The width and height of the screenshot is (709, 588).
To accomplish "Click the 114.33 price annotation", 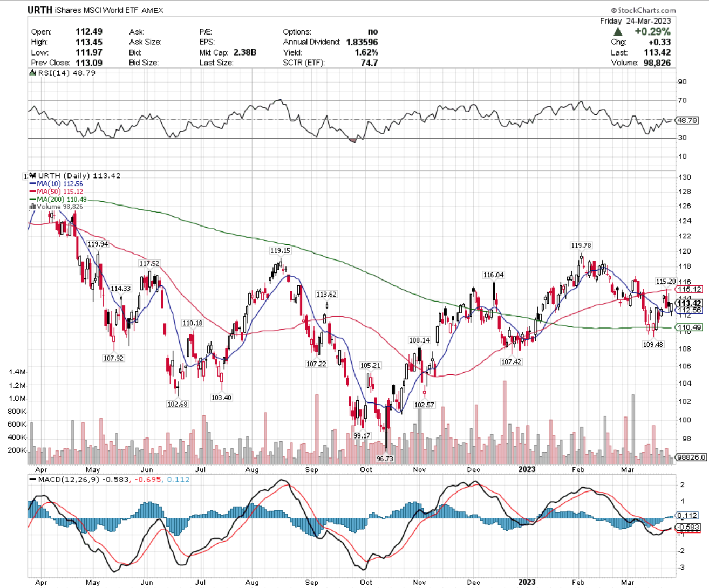I will (120, 289).
